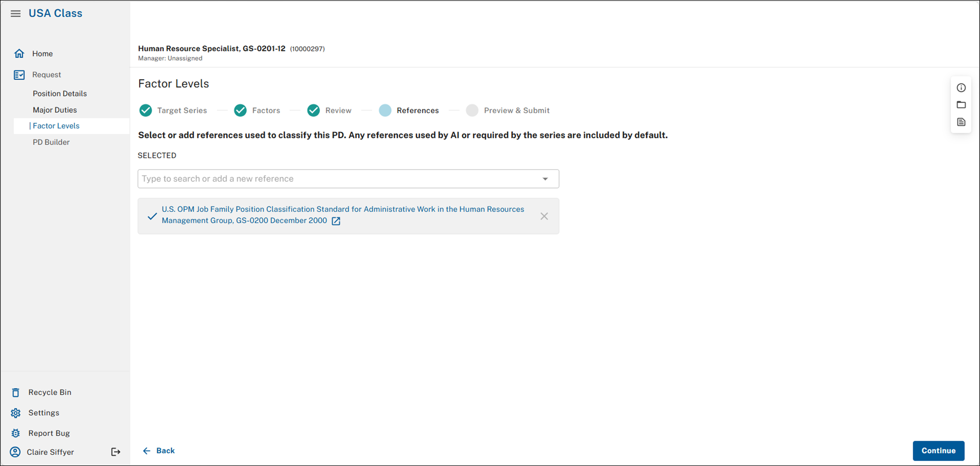Open Recycle Bin label
Image resolution: width=980 pixels, height=466 pixels.
[x=50, y=392]
